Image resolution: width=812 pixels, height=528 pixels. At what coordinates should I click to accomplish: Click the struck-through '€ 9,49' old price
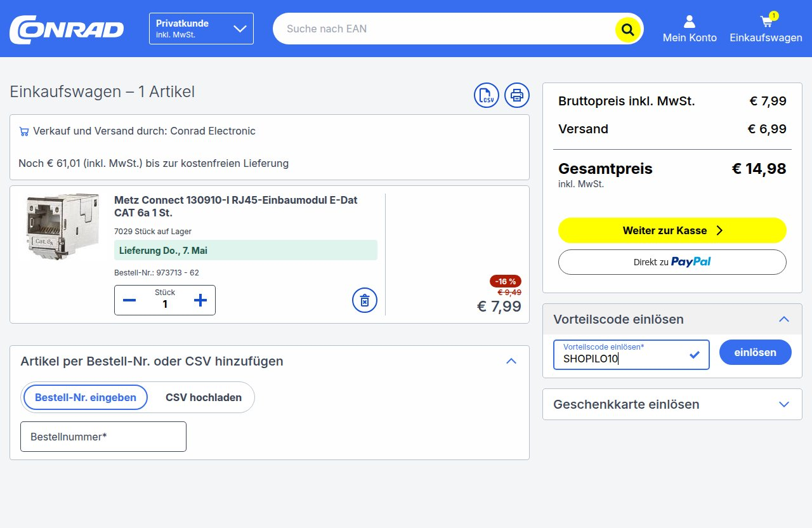click(509, 293)
